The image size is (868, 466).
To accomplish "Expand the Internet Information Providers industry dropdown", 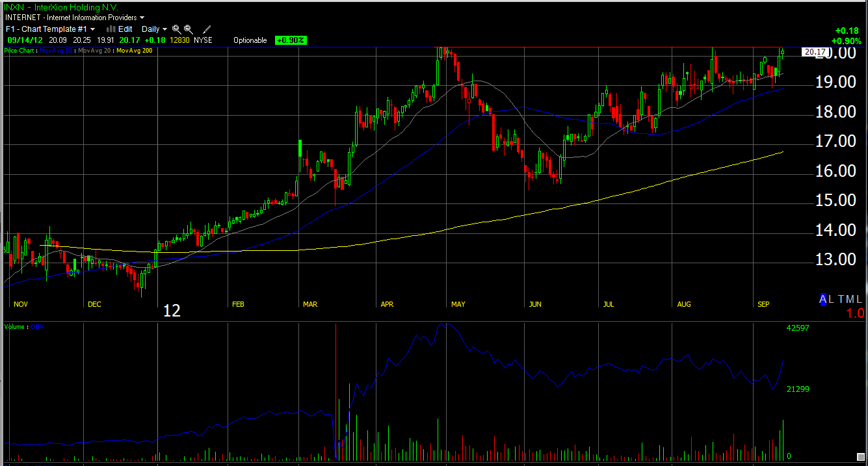I will (x=142, y=18).
